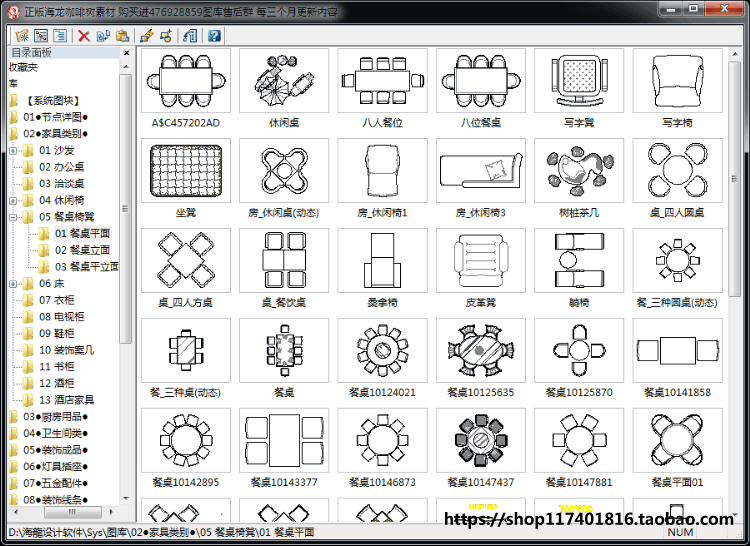
Task: Click the tree view panel toolbar icon
Action: (41, 35)
